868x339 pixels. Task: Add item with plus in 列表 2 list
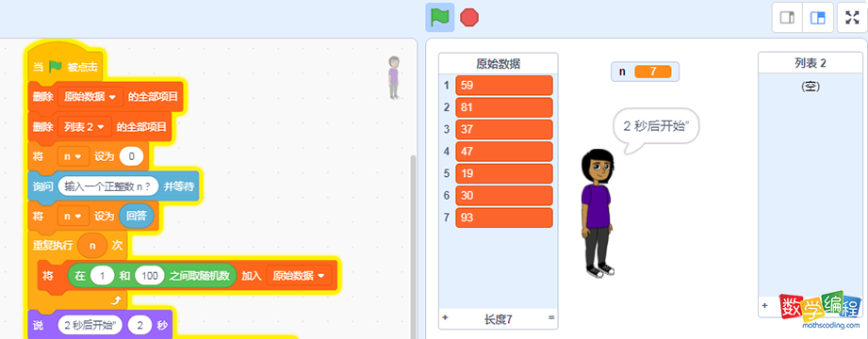[764, 305]
